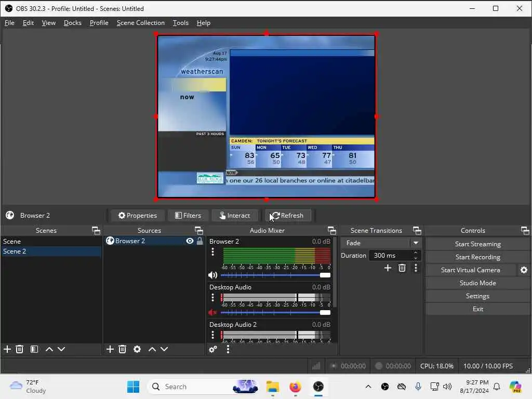Open Settings from Controls
Screen dimensions: 532x399
[477, 296]
